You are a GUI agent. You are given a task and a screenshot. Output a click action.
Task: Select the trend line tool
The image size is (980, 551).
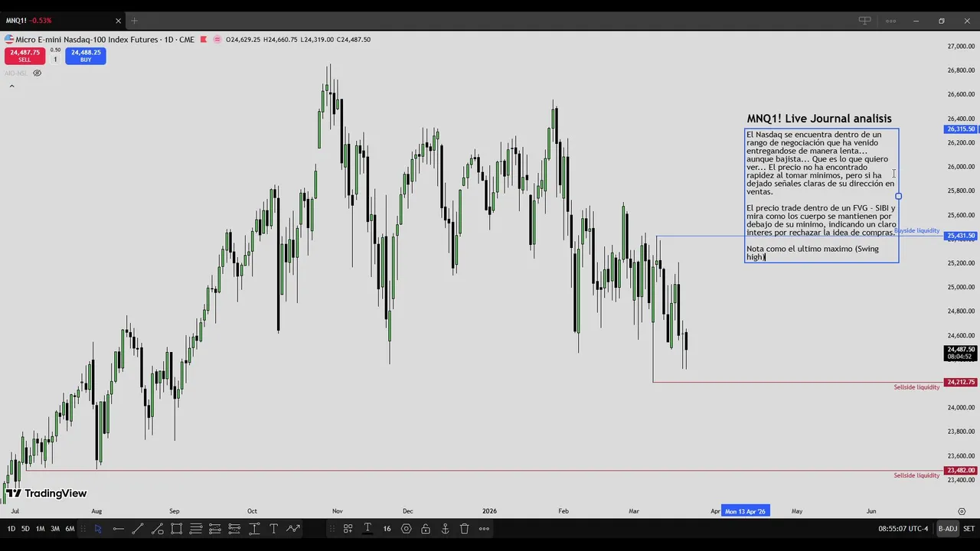pos(138,529)
